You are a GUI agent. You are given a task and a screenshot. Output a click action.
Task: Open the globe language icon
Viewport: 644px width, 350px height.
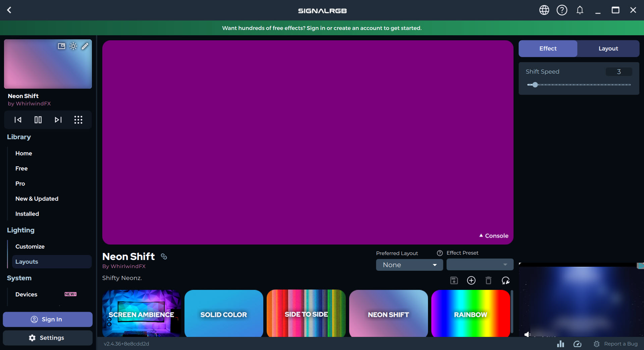click(544, 10)
